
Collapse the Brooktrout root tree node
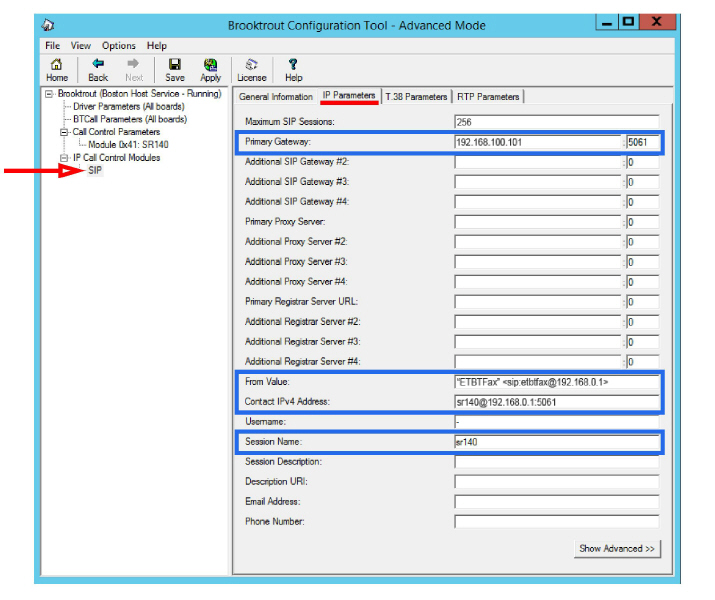(49, 94)
